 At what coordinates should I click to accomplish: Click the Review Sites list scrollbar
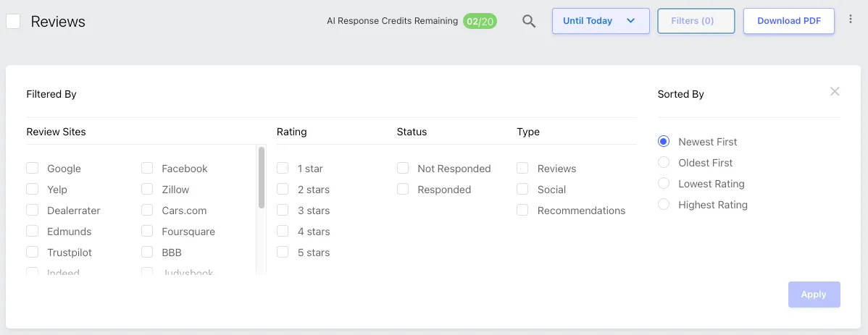pos(262,177)
